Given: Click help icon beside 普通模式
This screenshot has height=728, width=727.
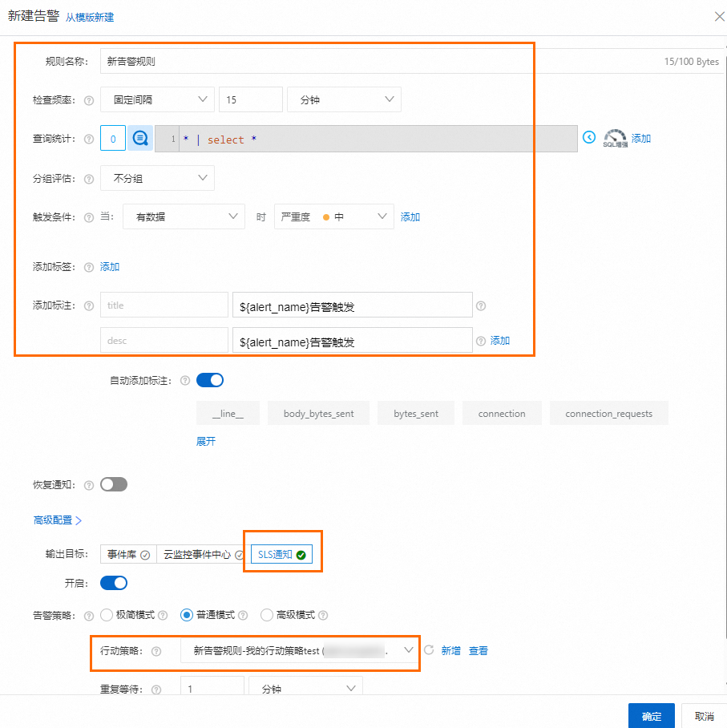Looking at the screenshot, I should (243, 615).
